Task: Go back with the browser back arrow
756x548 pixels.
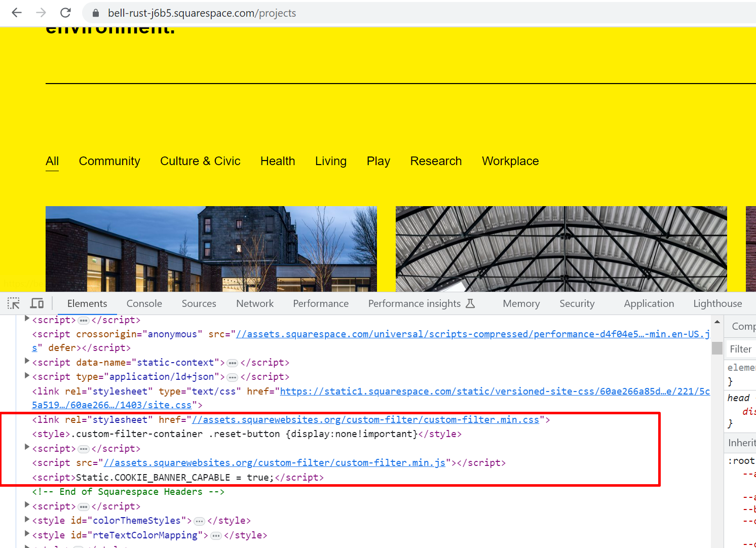Action: pos(17,13)
